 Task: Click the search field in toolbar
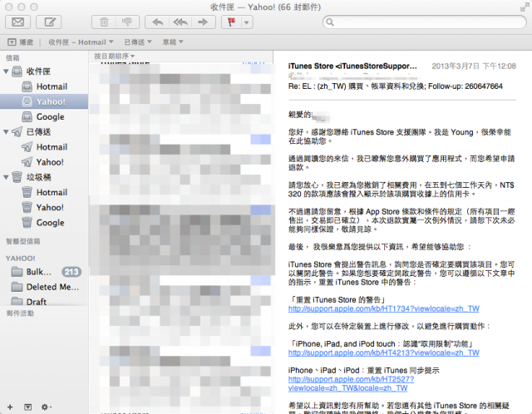[424, 22]
